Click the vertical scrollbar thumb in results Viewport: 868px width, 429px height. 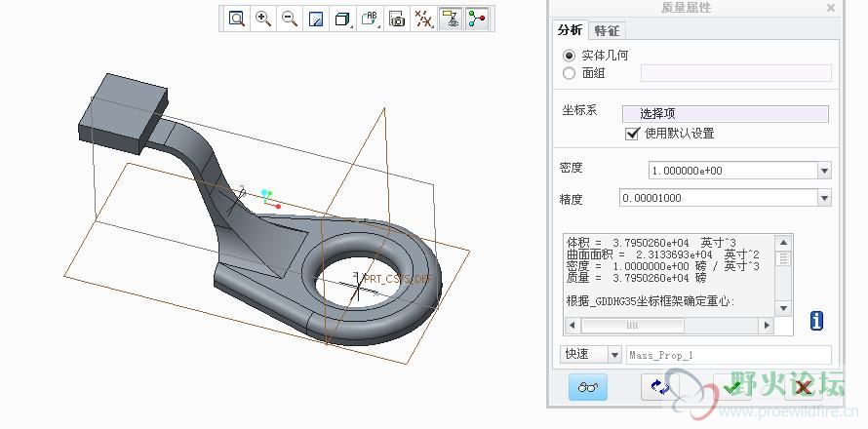(x=783, y=258)
